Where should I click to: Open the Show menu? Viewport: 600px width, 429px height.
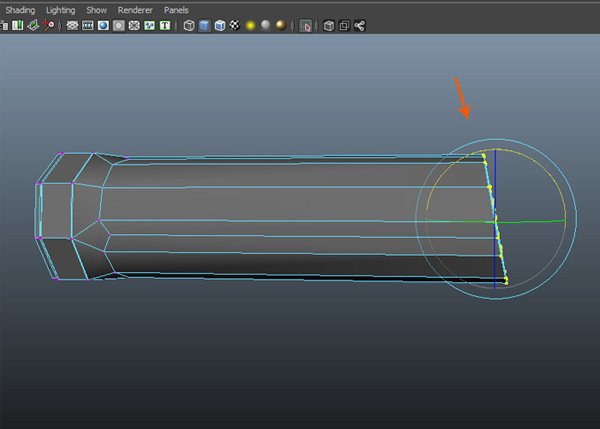(96, 10)
